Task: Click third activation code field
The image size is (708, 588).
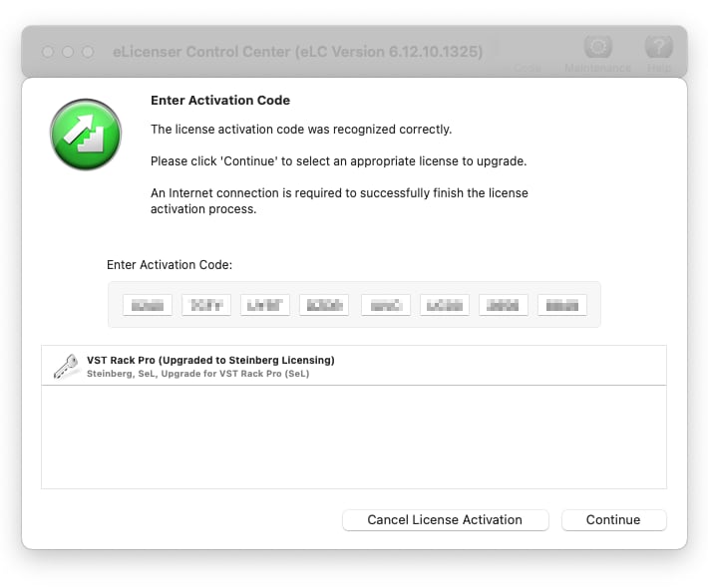Action: [265, 306]
